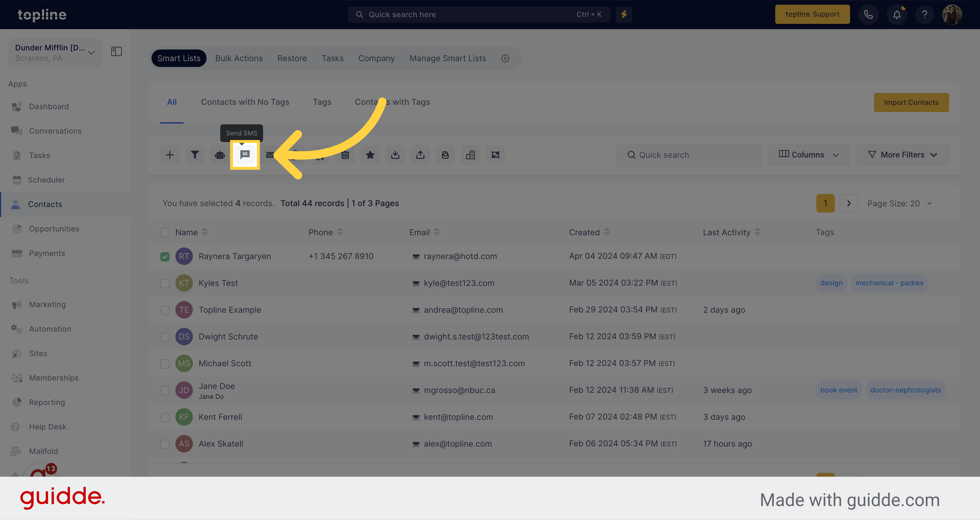The height and width of the screenshot is (520, 980).
Task: Open the More Filters dropdown
Action: (902, 154)
